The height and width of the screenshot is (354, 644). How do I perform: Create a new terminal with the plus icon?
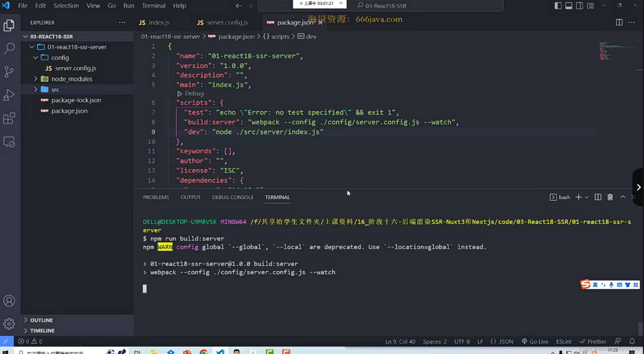pyautogui.click(x=579, y=197)
